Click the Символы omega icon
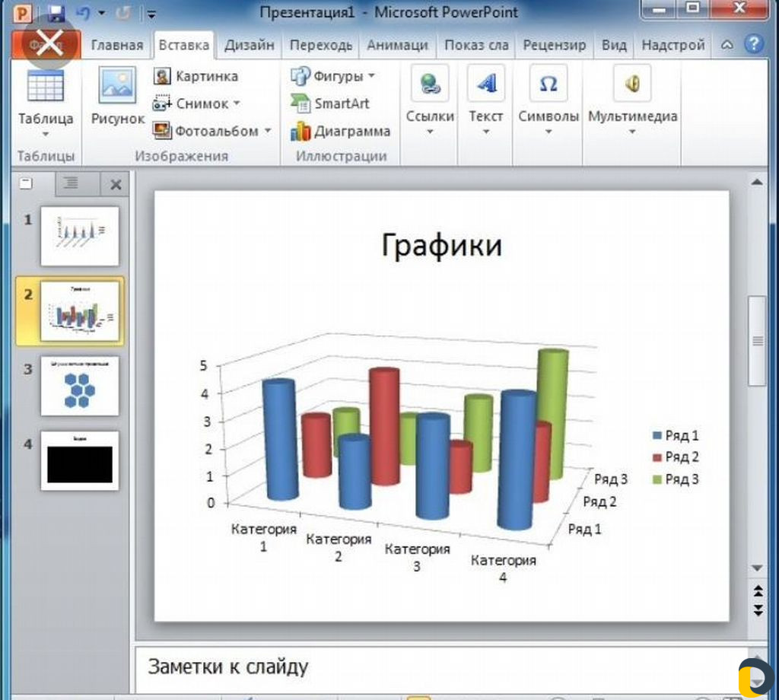 (x=548, y=84)
